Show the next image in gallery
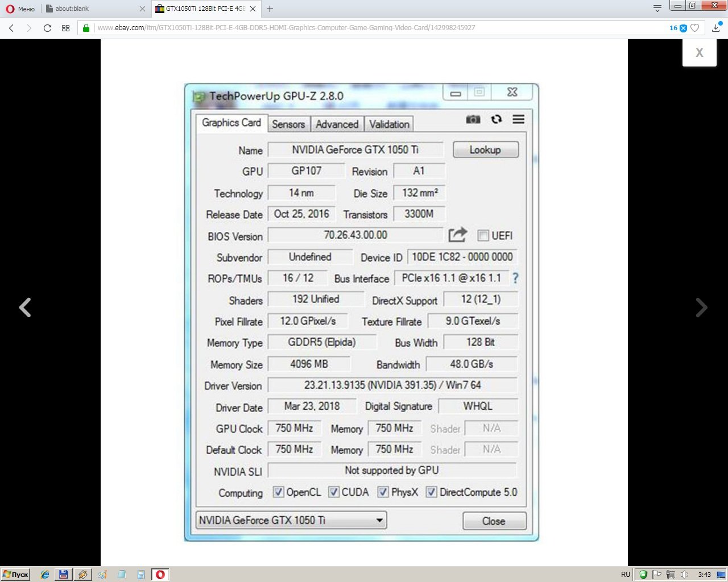Image resolution: width=728 pixels, height=582 pixels. click(702, 307)
